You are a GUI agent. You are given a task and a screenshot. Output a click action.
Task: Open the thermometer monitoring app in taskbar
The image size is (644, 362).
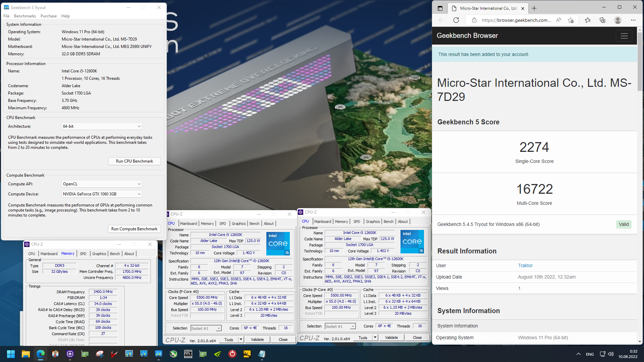[55, 354]
